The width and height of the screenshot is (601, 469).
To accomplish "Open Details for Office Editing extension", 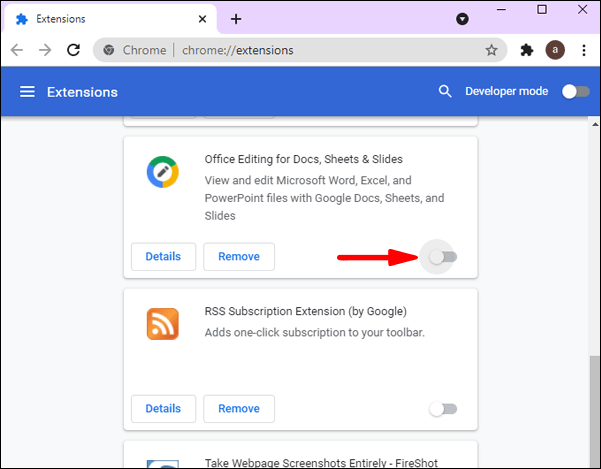I will point(163,256).
